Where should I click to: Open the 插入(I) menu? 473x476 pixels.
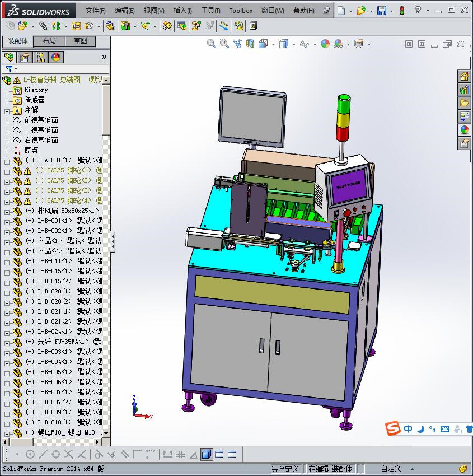click(182, 11)
